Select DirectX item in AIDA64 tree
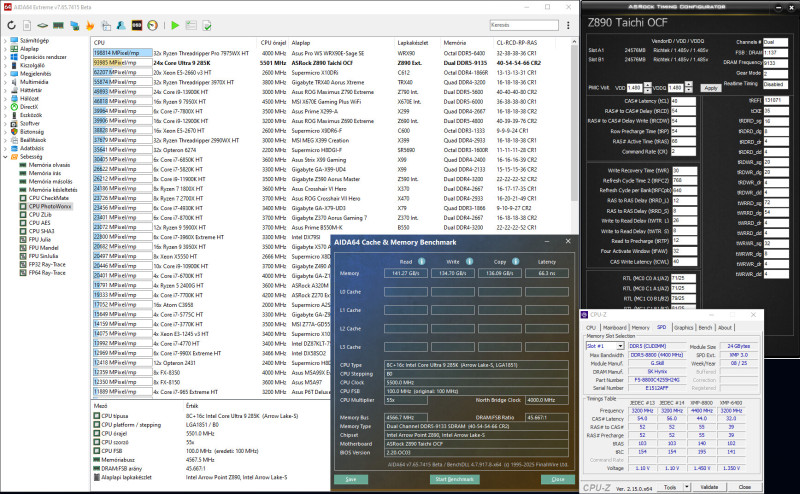The width and height of the screenshot is (800, 494). (x=29, y=107)
